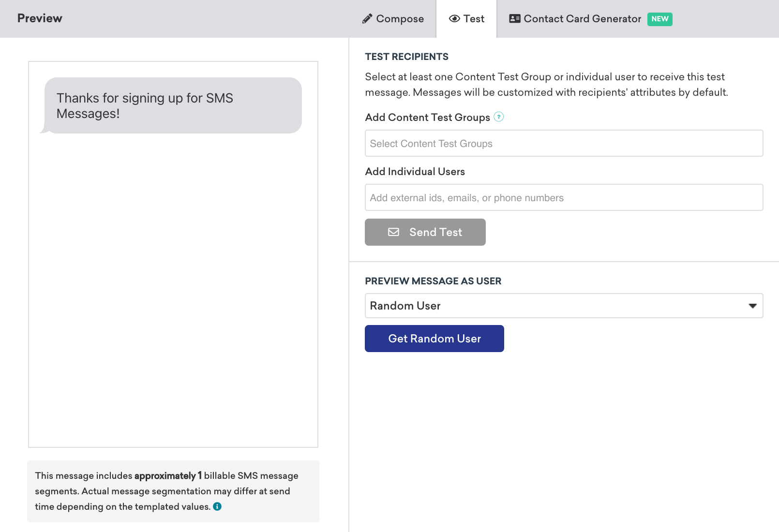
Task: Expand the Random User dropdown arrow
Action: pyautogui.click(x=752, y=306)
